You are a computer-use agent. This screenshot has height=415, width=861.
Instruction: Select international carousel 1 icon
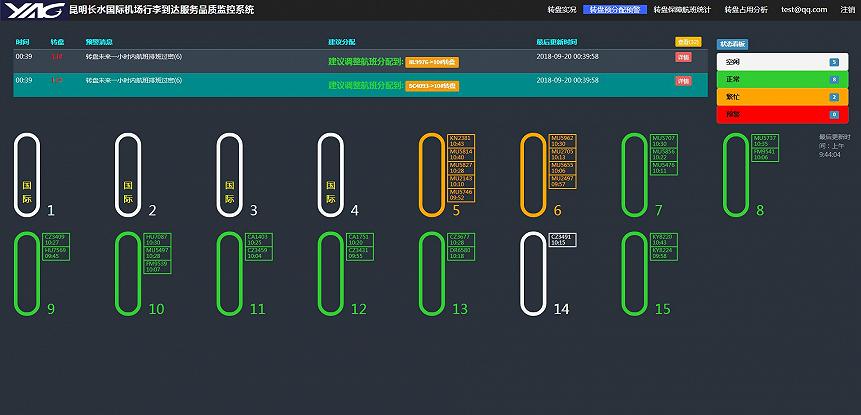click(x=27, y=175)
